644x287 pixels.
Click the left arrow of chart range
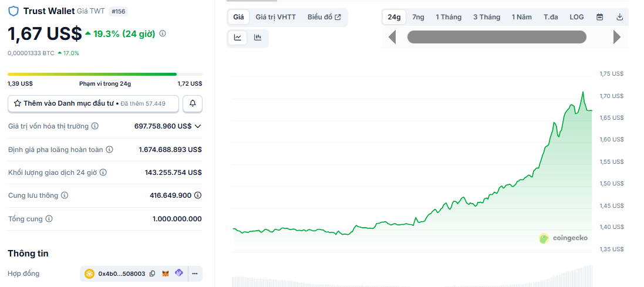click(392, 37)
